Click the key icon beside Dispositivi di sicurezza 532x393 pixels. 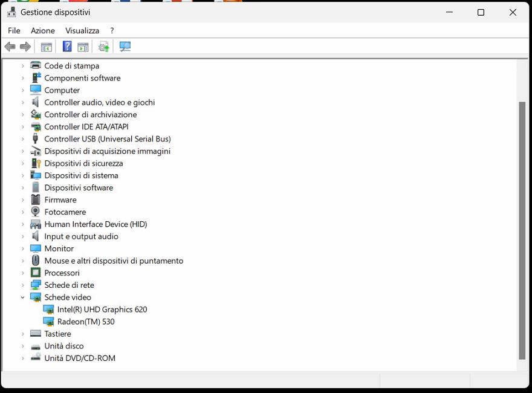coord(36,163)
